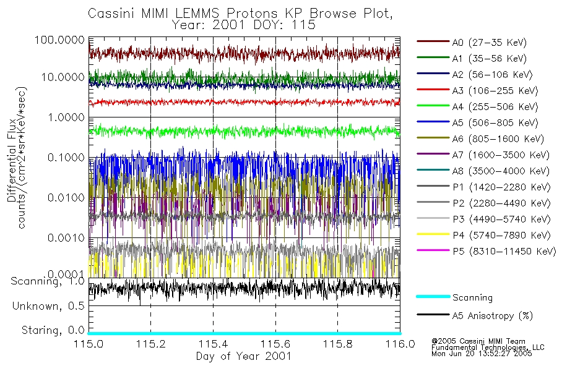Click the olive A6 legend line
The image size is (588, 371).
point(433,138)
